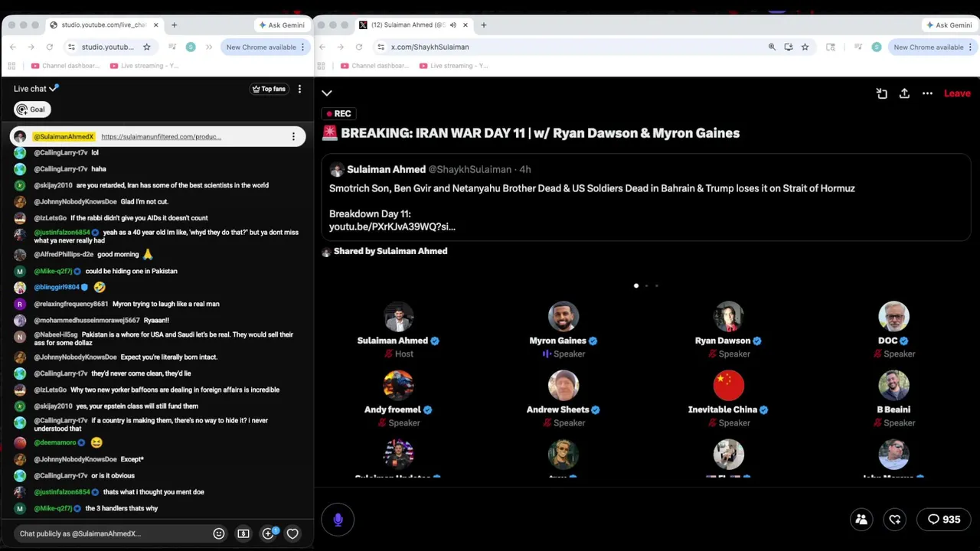Viewport: 980px width, 551px height.
Task: Open profile S avatar in YouTube window toolbar
Action: click(x=191, y=47)
